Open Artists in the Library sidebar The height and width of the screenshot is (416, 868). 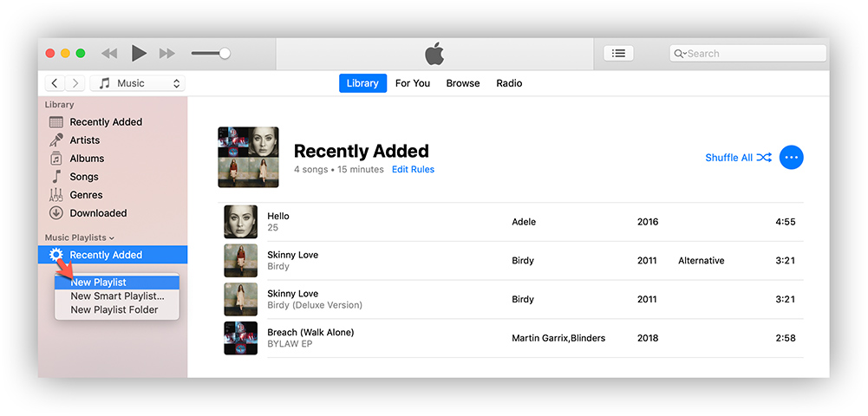pos(84,140)
